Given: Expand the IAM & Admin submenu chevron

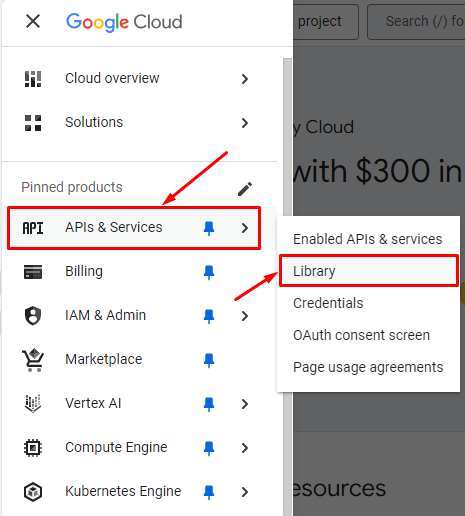Looking at the screenshot, I should click(x=245, y=316).
